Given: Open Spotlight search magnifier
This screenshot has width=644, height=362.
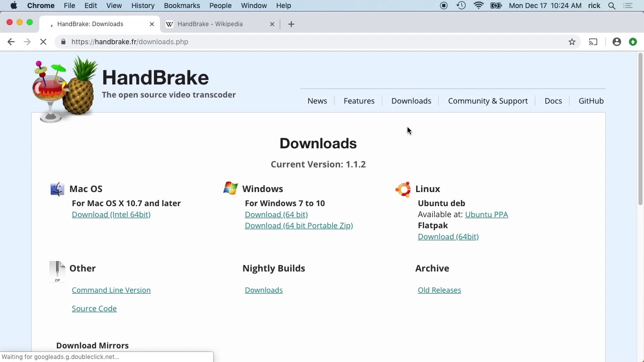Looking at the screenshot, I should pyautogui.click(x=612, y=6).
